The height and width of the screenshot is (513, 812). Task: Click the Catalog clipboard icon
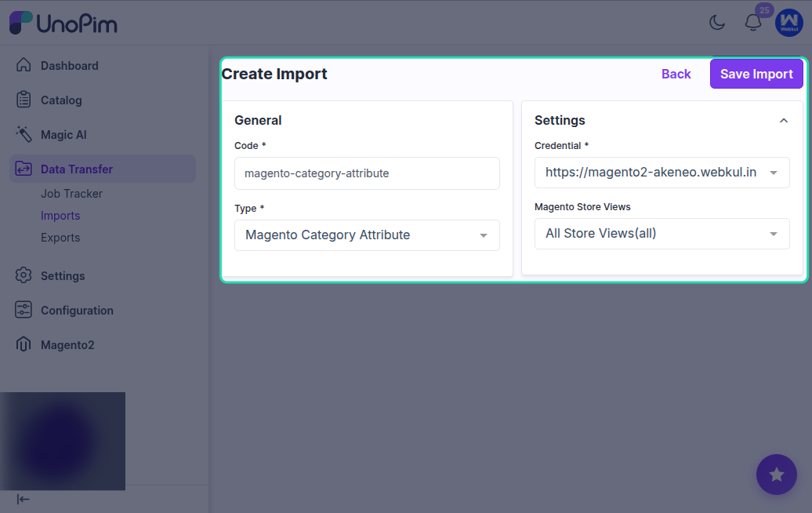[24, 100]
